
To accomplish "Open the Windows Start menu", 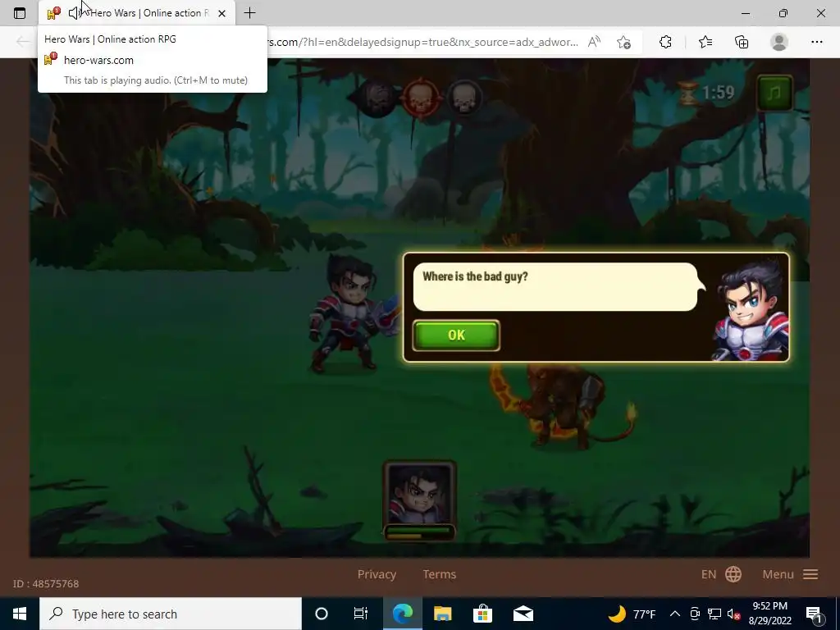I will pos(20,614).
